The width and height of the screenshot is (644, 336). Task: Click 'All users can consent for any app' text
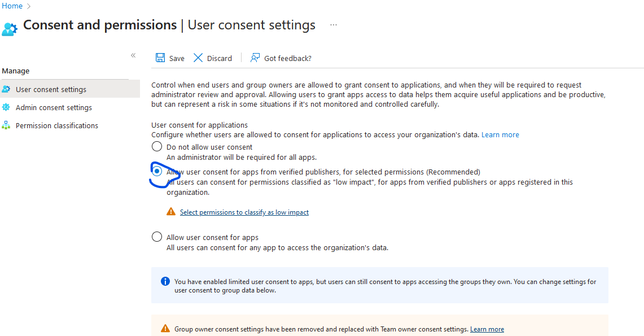pyautogui.click(x=277, y=248)
